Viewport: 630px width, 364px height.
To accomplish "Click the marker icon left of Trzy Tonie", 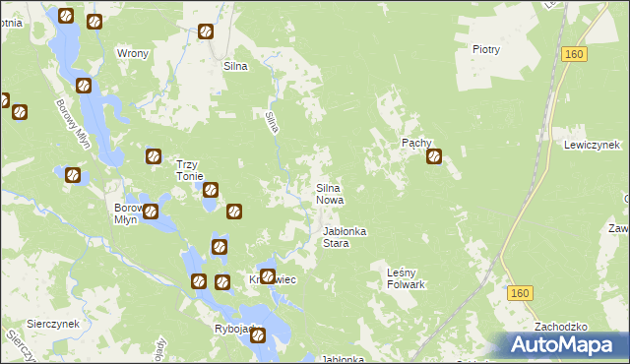I will pyautogui.click(x=154, y=156).
